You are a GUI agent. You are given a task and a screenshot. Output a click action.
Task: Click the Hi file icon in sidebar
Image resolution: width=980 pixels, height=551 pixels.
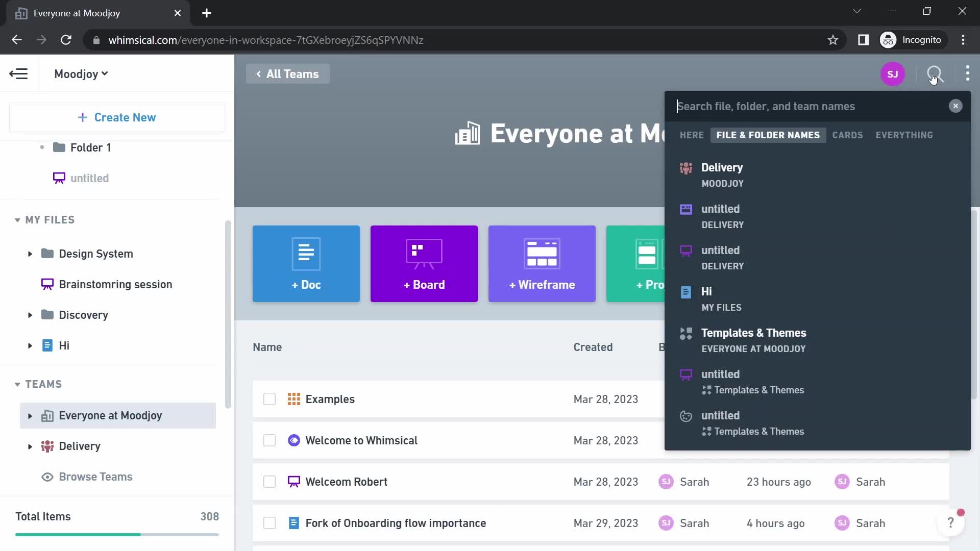46,345
